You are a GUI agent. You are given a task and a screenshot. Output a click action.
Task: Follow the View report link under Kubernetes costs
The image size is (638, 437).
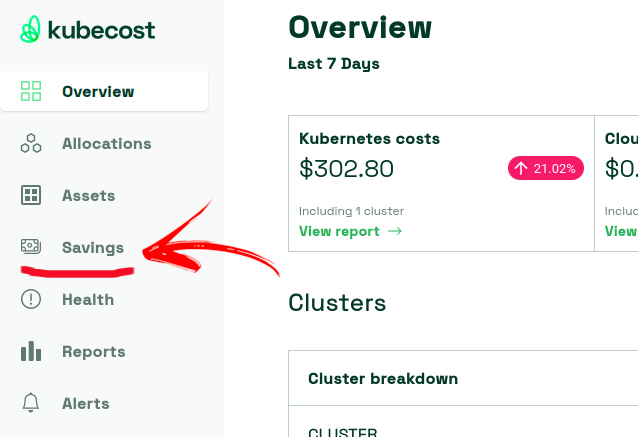[x=350, y=231]
